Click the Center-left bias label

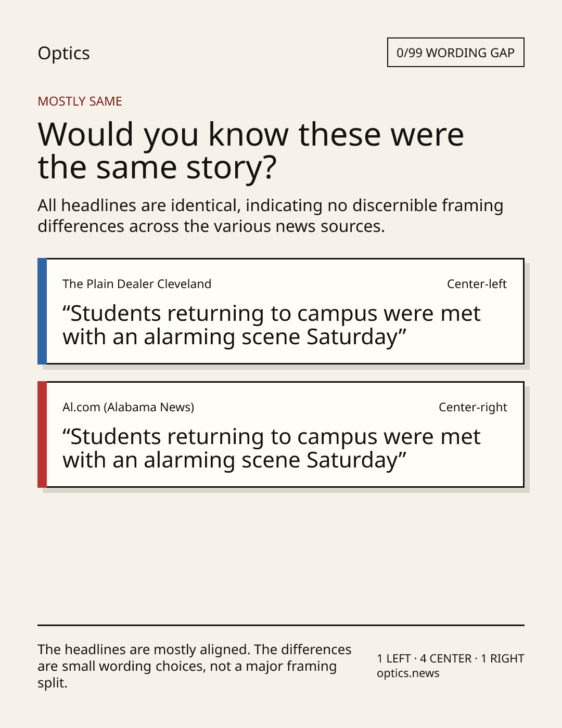(477, 284)
